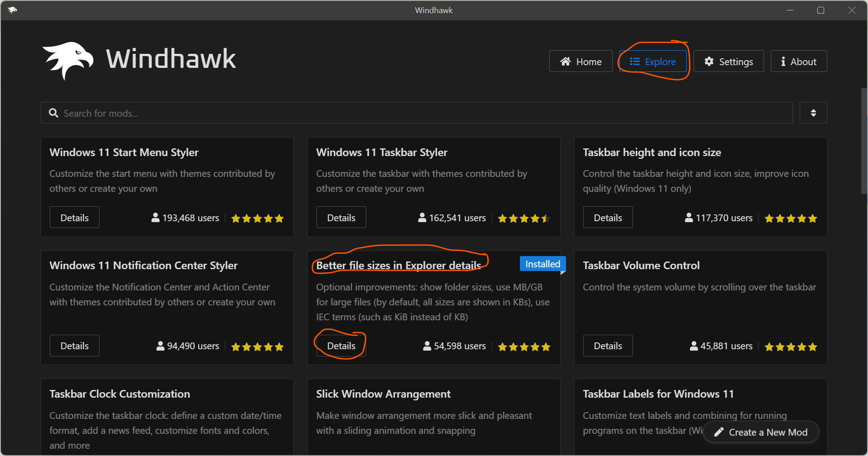Click the pencil icon on Create a New Mod
This screenshot has width=868, height=456.
pyautogui.click(x=719, y=432)
